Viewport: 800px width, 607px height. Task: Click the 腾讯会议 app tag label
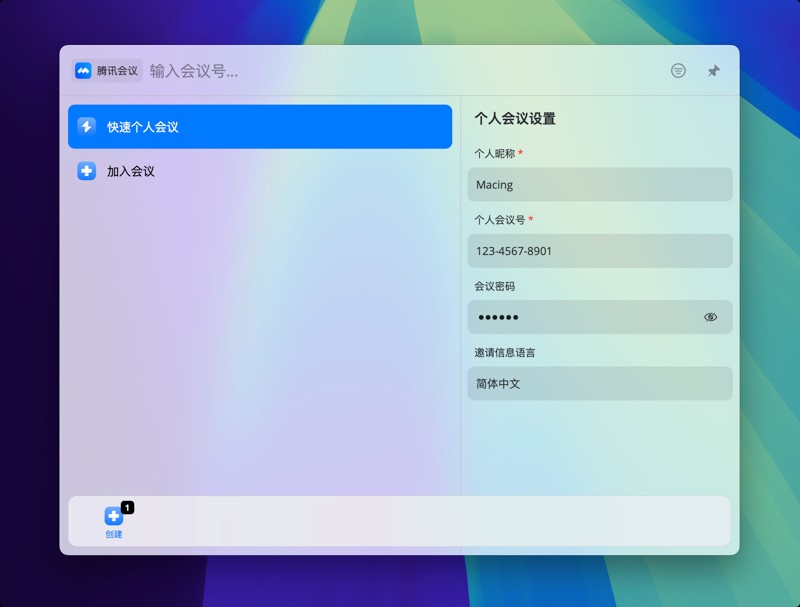107,70
